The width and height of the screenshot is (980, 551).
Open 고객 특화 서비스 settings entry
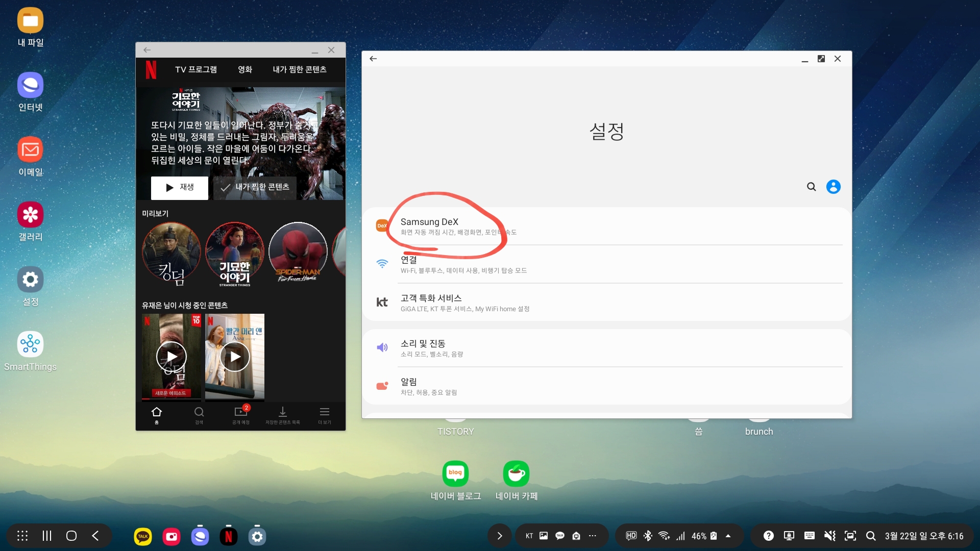607,303
